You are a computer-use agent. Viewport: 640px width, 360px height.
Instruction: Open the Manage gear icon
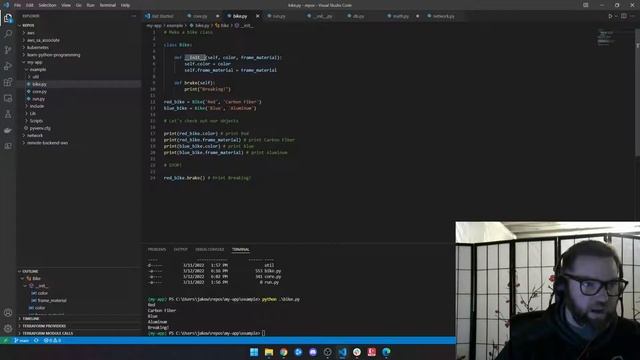8,329
